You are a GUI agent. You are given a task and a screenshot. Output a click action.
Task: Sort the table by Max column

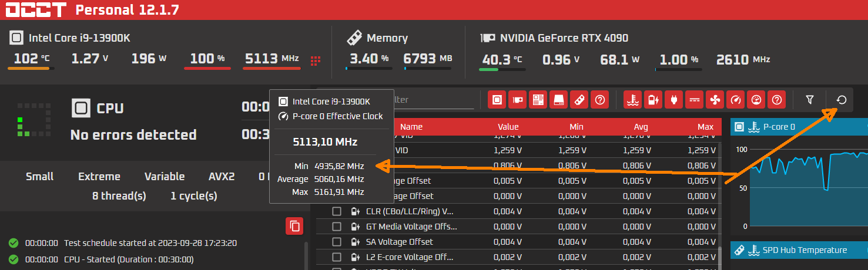coord(705,127)
